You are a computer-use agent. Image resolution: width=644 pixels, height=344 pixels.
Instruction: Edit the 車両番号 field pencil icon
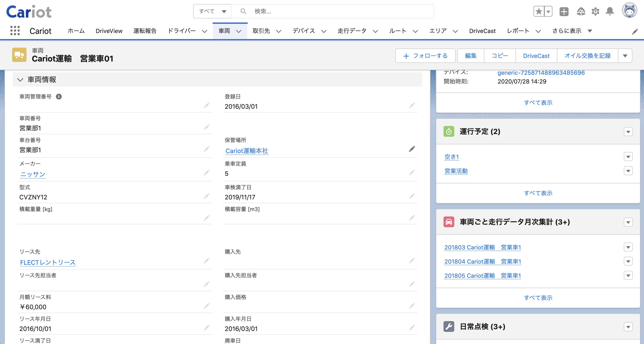[x=207, y=127]
